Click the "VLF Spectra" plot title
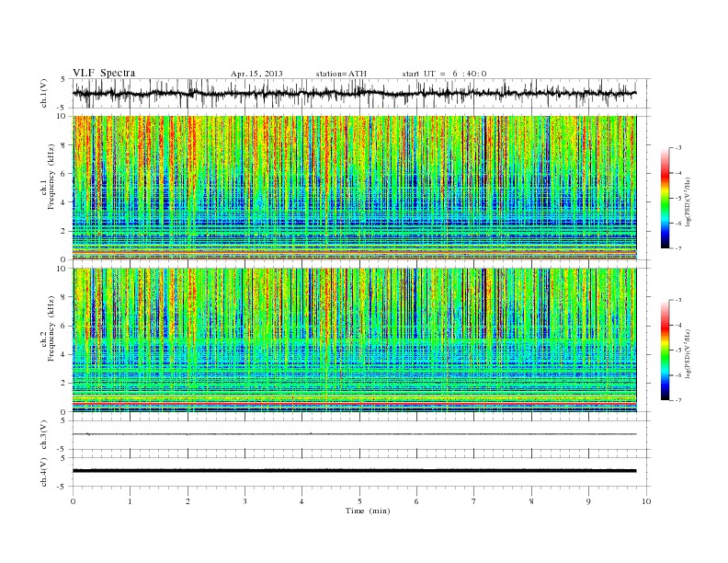Screen dimensions: 728x563 pyautogui.click(x=104, y=73)
